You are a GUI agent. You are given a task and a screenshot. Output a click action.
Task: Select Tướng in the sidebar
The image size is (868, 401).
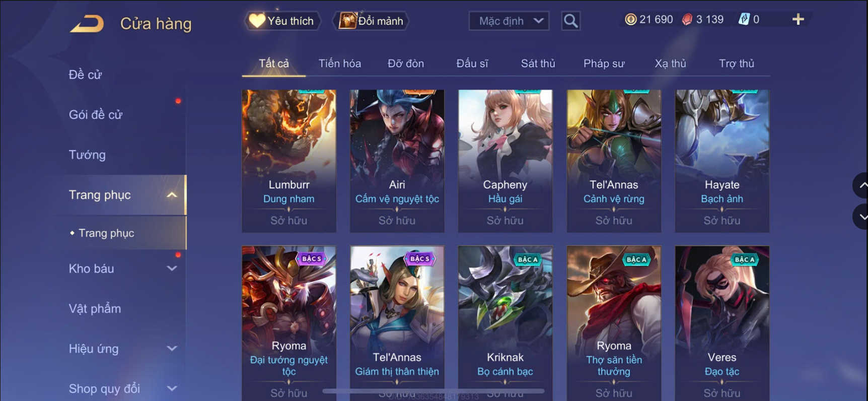tap(87, 155)
